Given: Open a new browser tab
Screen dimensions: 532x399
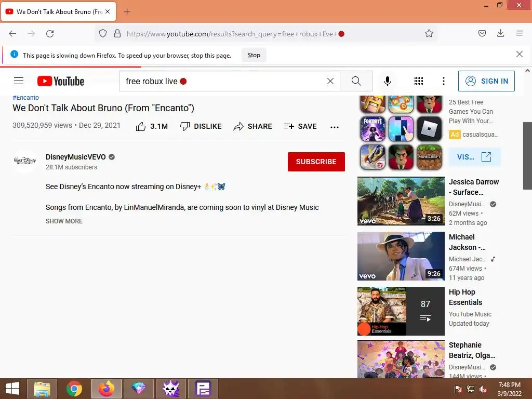Looking at the screenshot, I should point(127,12).
